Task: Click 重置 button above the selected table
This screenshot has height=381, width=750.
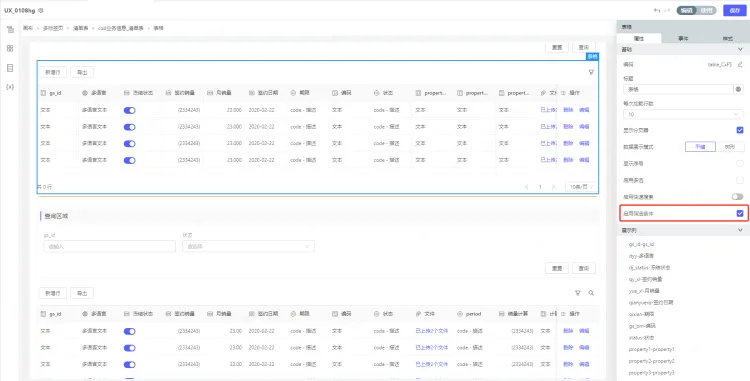Action: coord(557,47)
